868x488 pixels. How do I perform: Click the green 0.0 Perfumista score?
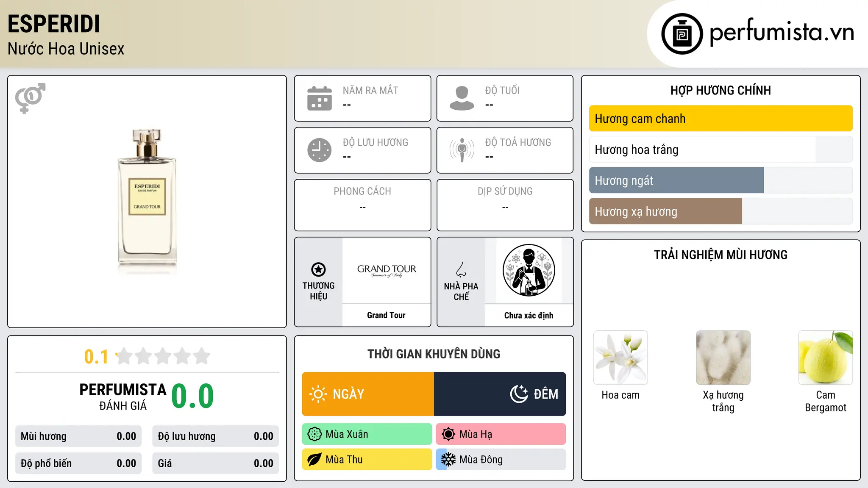[x=192, y=396]
